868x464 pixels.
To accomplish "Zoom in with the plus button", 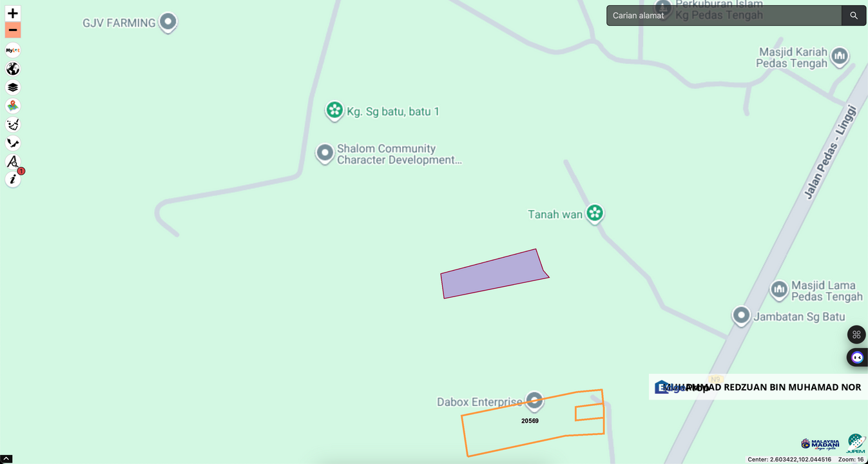I will 13,14.
